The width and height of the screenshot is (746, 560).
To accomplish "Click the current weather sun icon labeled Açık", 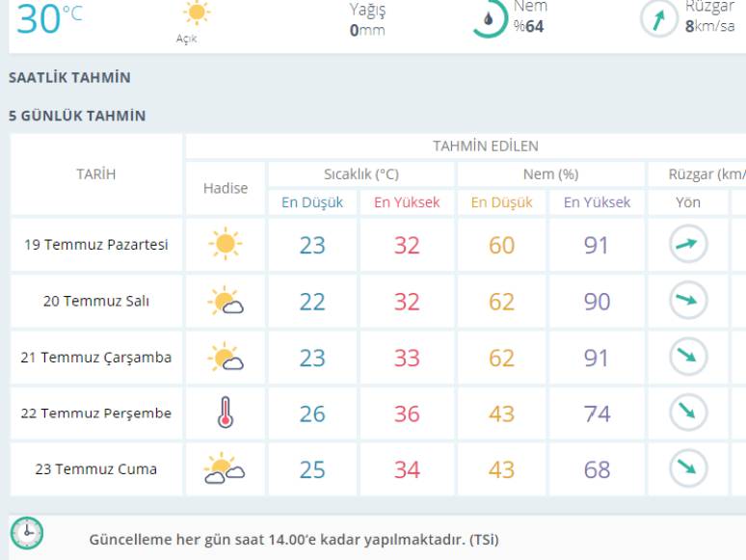I will (197, 12).
